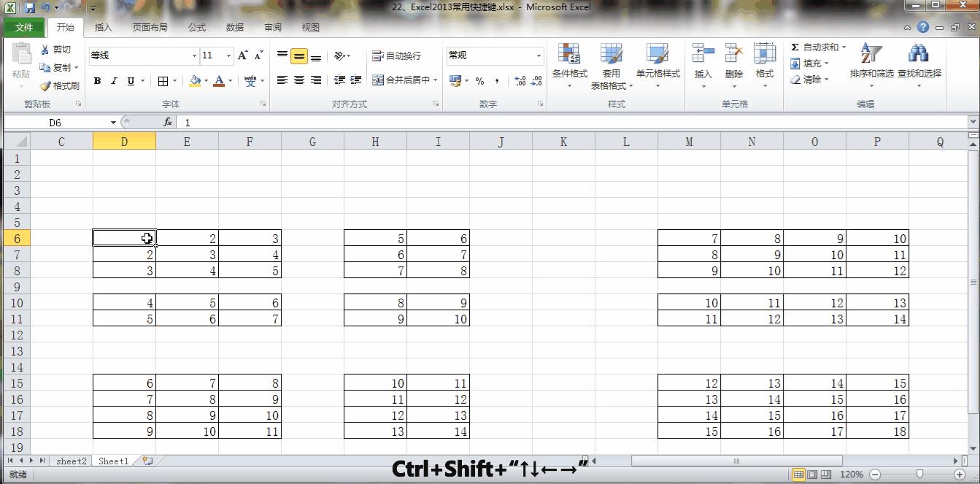Toggle left horizontal alignment
This screenshot has height=484, width=980.
(x=282, y=80)
